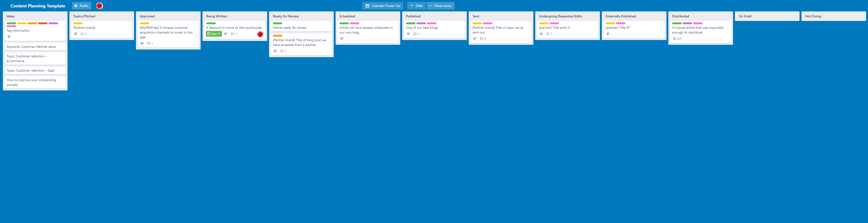Click the orange label on partner blog post card
868x223 pixels.
[x=278, y=36]
